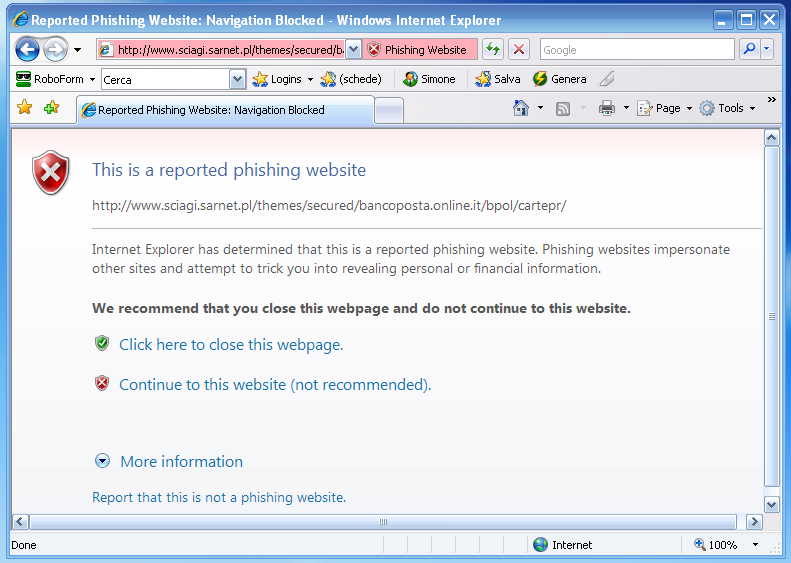Go back with the Back arrow button
Image resolution: width=791 pixels, height=563 pixels.
(x=27, y=49)
